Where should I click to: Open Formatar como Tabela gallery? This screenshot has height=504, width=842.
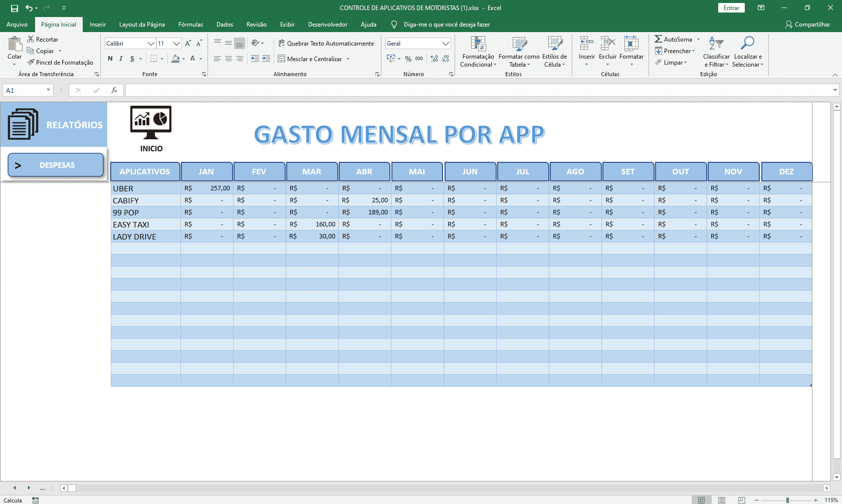coord(519,52)
